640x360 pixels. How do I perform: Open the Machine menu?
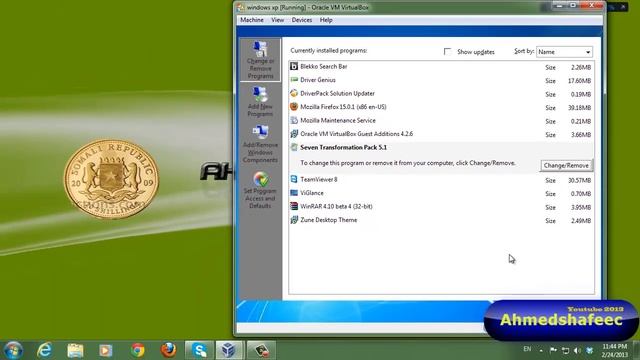click(x=252, y=20)
